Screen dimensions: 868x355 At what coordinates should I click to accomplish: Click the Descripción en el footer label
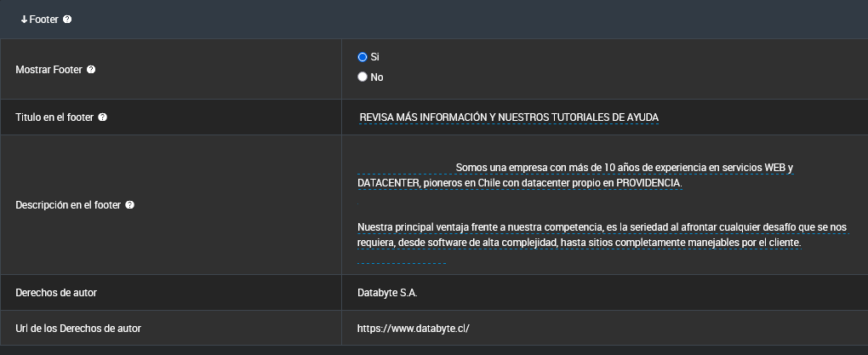(x=69, y=205)
